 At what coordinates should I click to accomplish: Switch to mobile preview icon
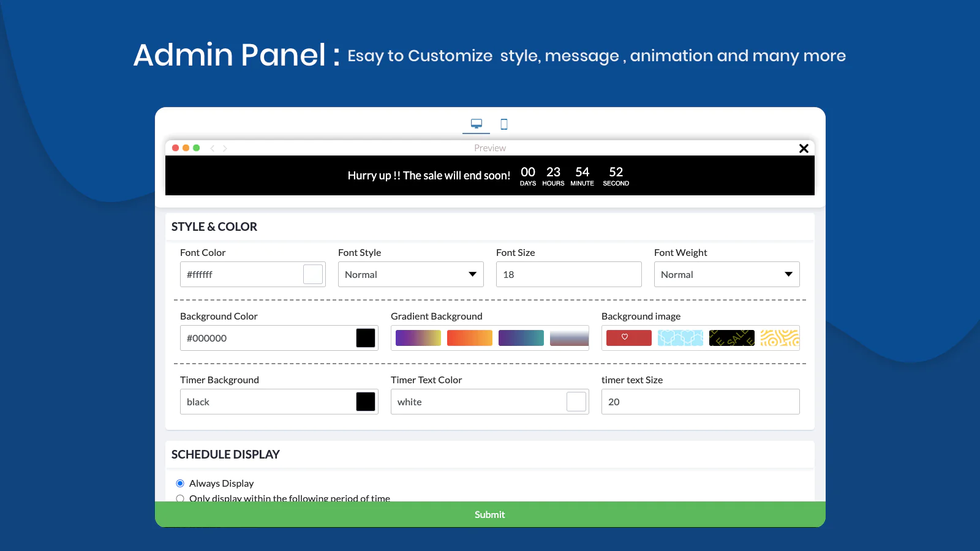tap(504, 124)
